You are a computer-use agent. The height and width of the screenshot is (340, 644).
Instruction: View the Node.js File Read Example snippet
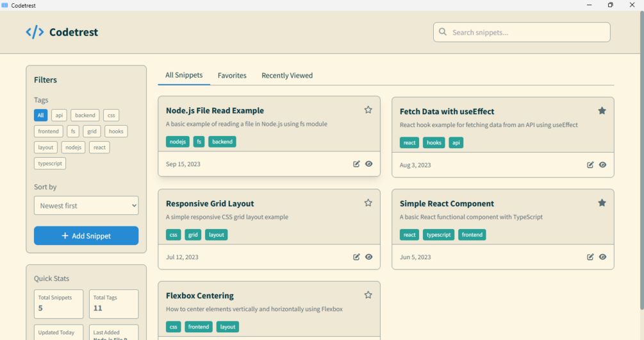(369, 164)
